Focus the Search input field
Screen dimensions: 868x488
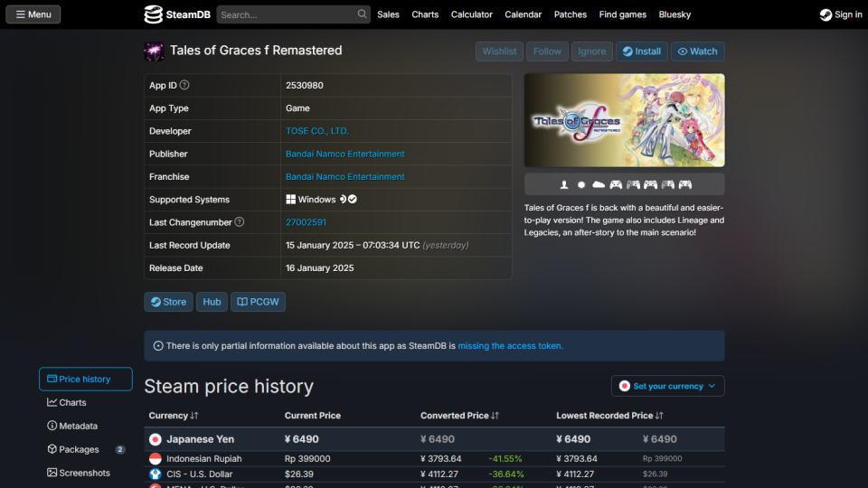point(287,14)
